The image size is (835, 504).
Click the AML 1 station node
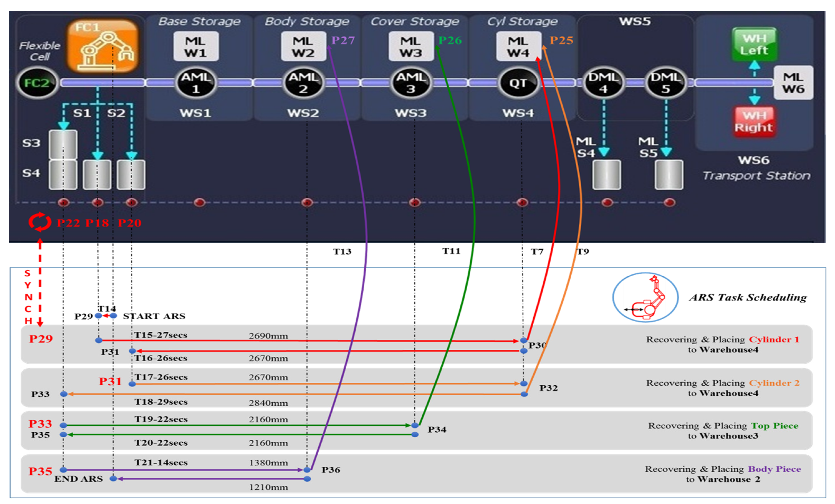(195, 83)
